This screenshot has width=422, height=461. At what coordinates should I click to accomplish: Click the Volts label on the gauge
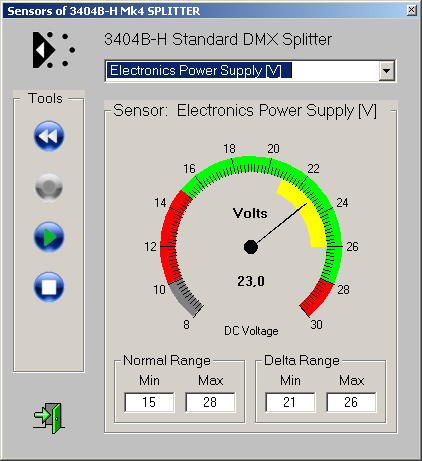(x=250, y=213)
